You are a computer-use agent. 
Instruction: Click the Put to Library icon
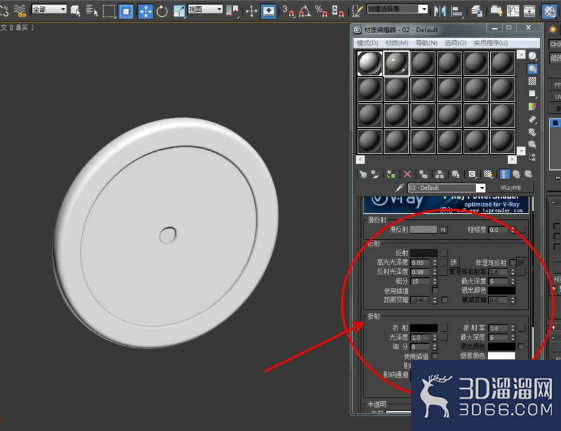coord(455,174)
